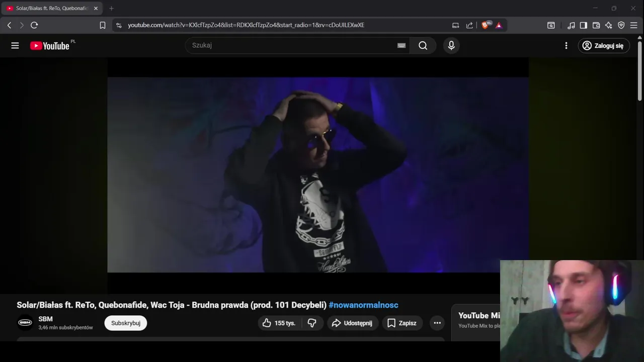Open the SBM channel name link
This screenshot has height=362, width=644.
[x=45, y=319]
